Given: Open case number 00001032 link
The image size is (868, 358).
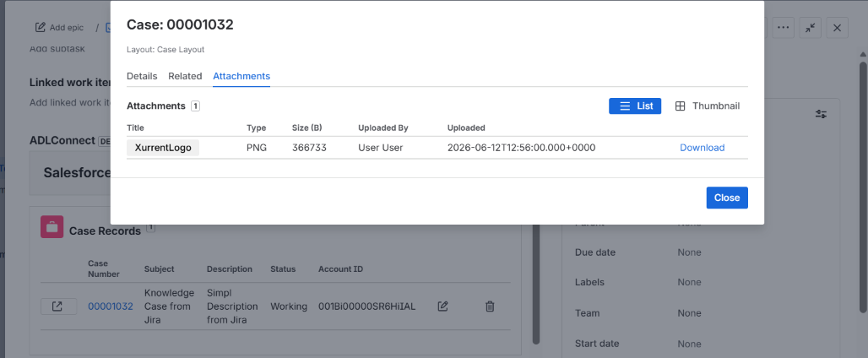Looking at the screenshot, I should coord(110,306).
